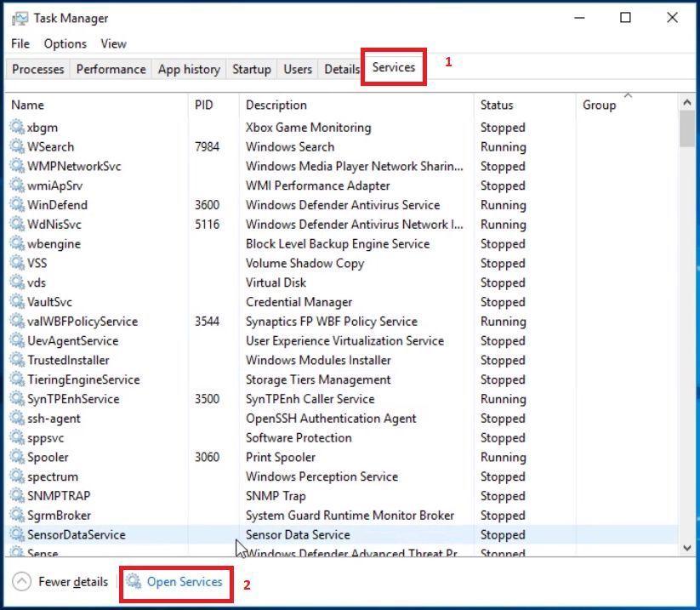Image resolution: width=700 pixels, height=610 pixels.
Task: Click the gear icon beside Open Services
Action: pyautogui.click(x=133, y=581)
